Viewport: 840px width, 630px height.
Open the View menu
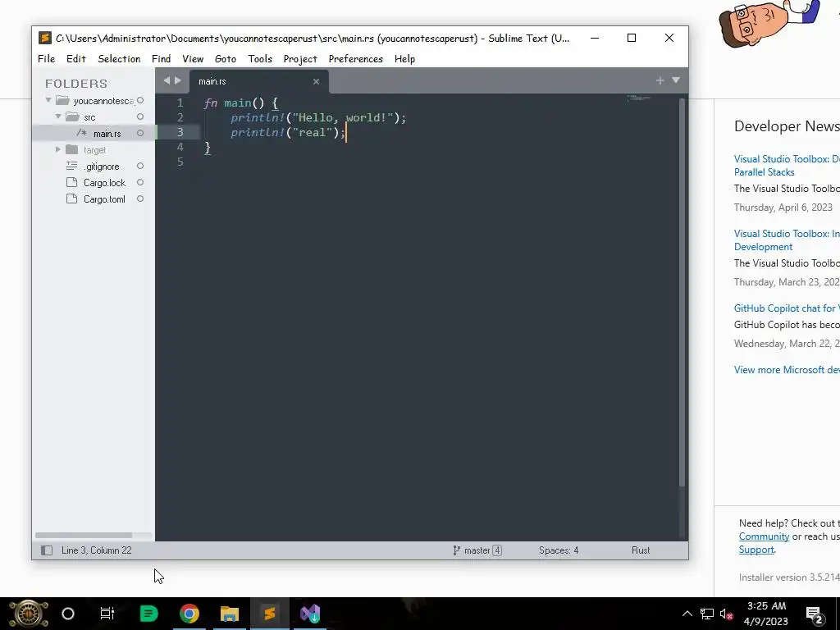(x=193, y=59)
